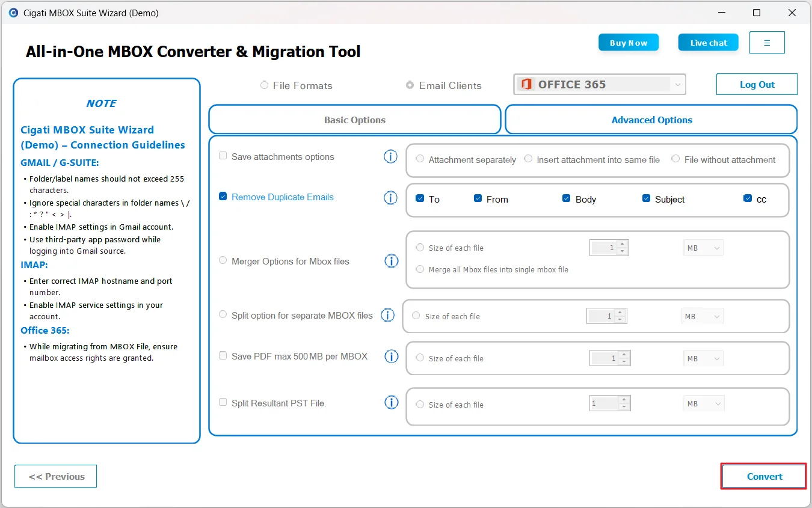Check Save PDF max 500 MB per MBOX

click(223, 355)
